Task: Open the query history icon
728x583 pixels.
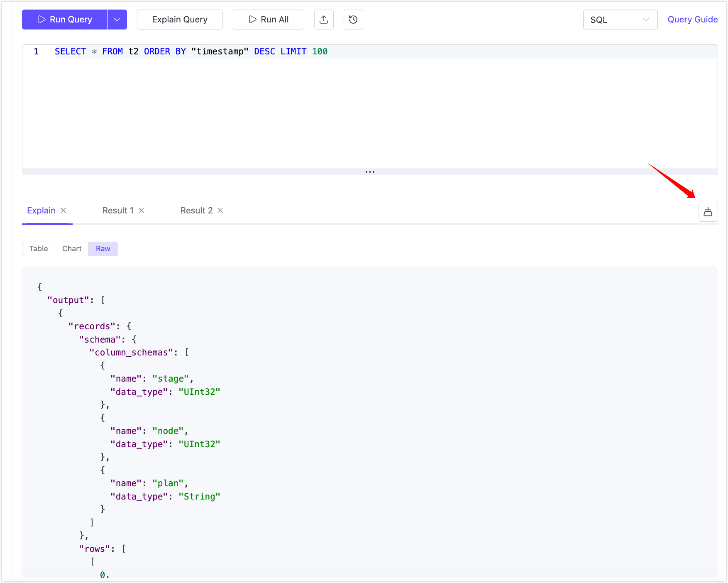Action: pyautogui.click(x=353, y=19)
